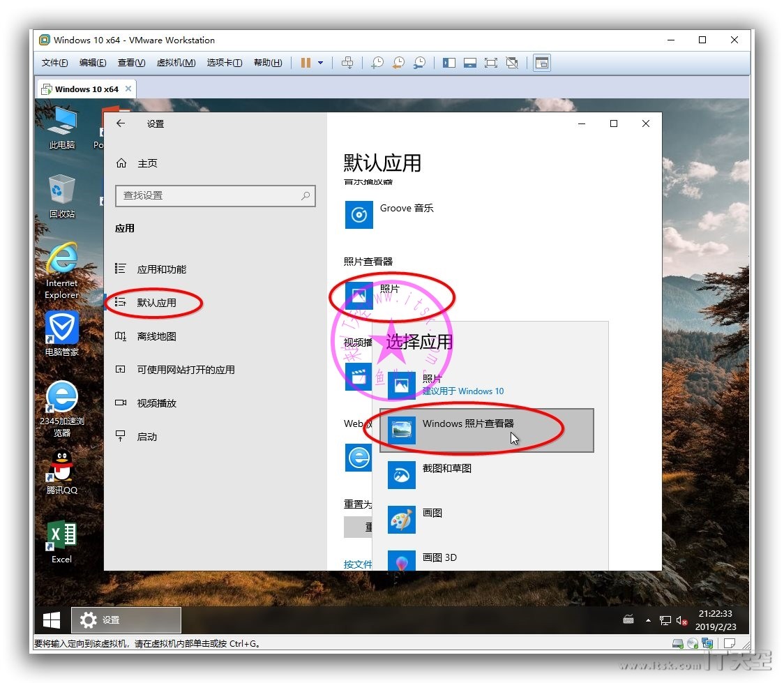Open the VMware message log icon
The height and width of the screenshot is (683, 784).
click(x=730, y=643)
